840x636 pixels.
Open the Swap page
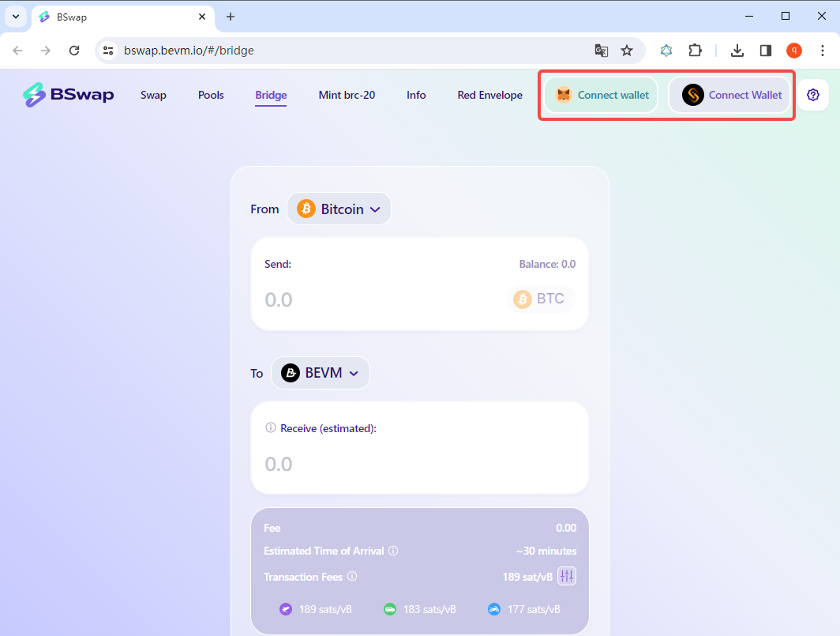tap(153, 95)
